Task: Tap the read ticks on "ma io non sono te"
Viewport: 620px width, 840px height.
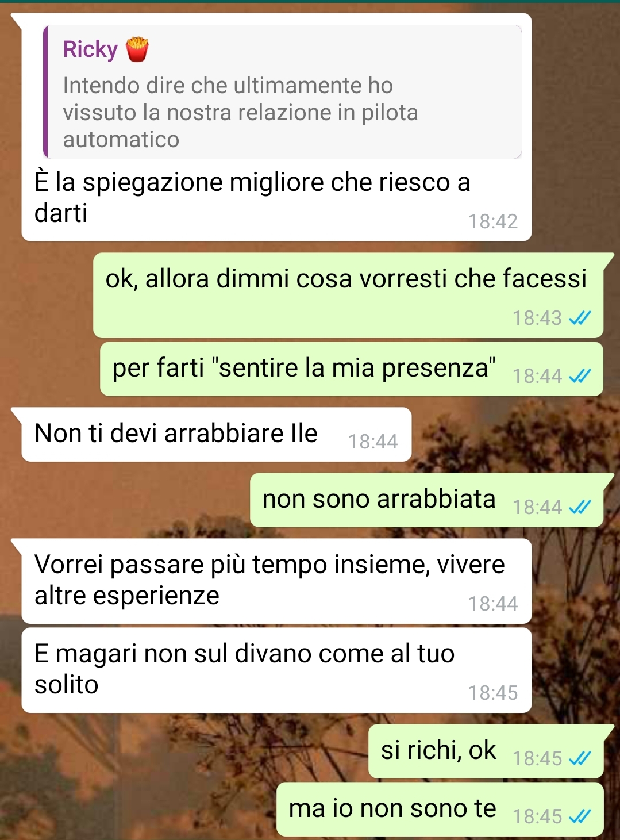Action: pyautogui.click(x=579, y=816)
